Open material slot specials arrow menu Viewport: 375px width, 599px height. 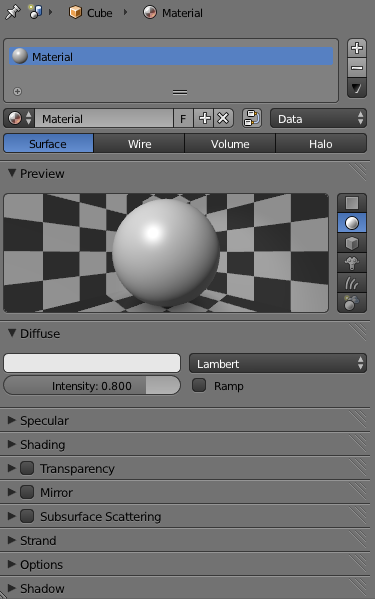tap(357, 88)
